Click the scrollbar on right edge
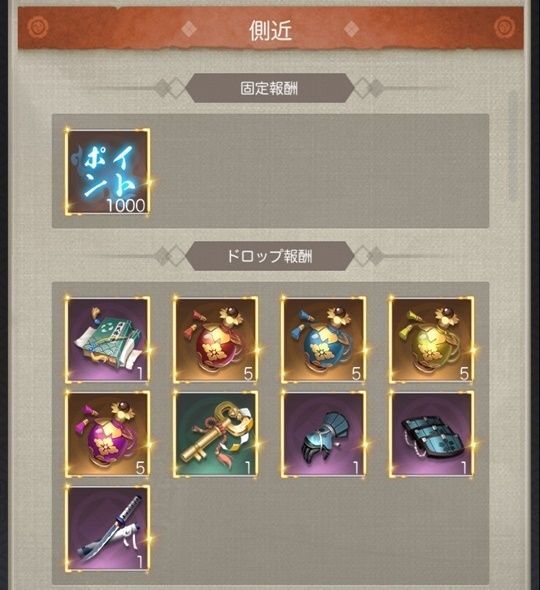This screenshot has height=590, width=540. 512,147
